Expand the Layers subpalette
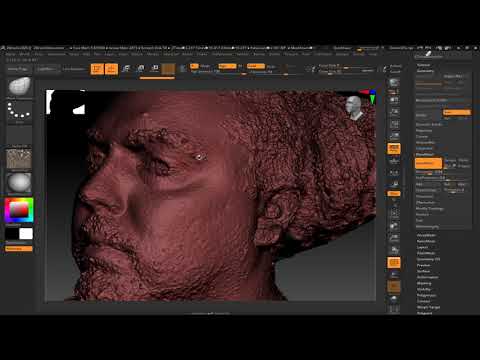The width and height of the screenshot is (480, 360). tap(422, 247)
